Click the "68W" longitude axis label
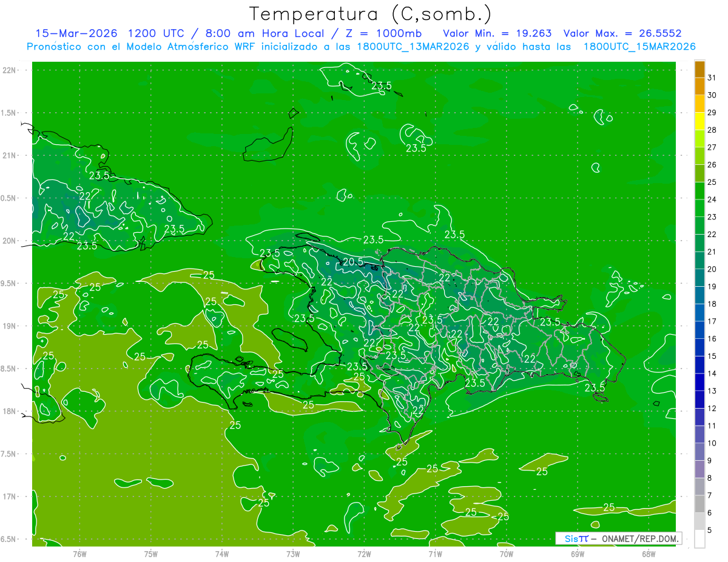The height and width of the screenshot is (562, 728). tap(649, 554)
